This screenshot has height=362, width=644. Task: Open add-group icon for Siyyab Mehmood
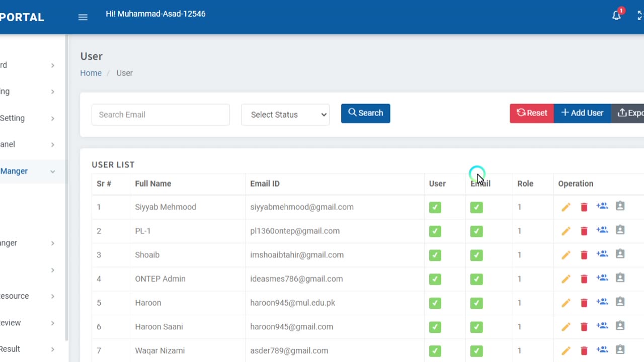point(602,206)
